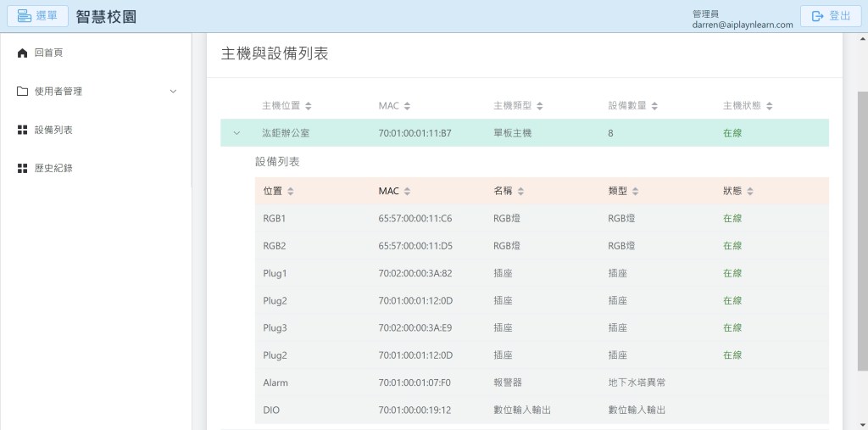Sort host table by 主機類型 column
The height and width of the screenshot is (430, 868).
point(540,106)
